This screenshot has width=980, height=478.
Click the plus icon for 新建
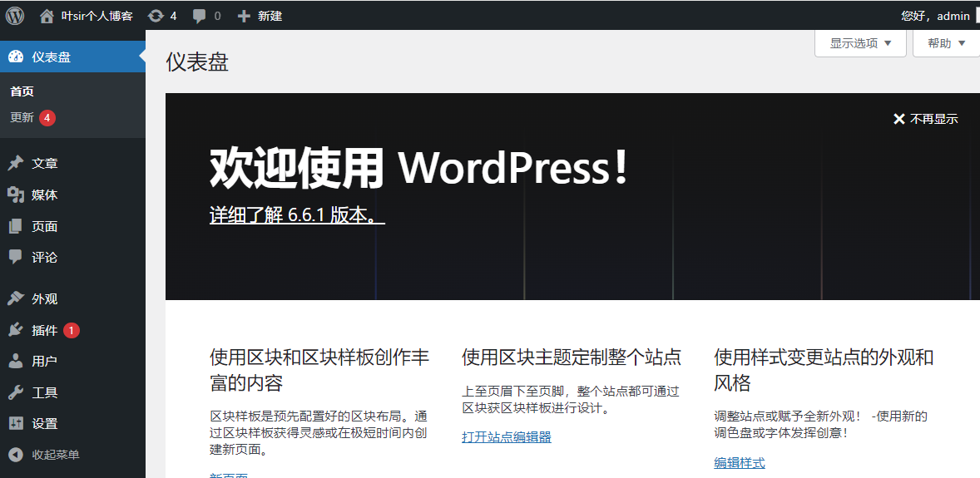244,17
